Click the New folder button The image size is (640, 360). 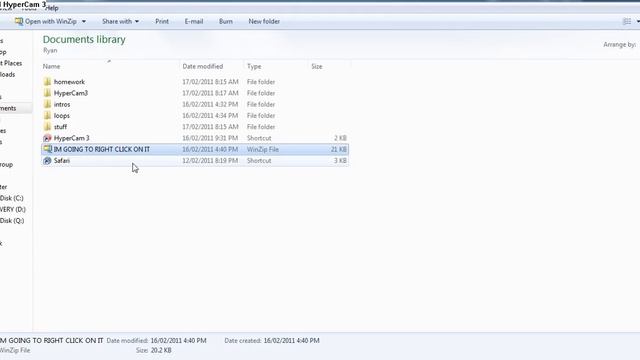[x=264, y=21]
